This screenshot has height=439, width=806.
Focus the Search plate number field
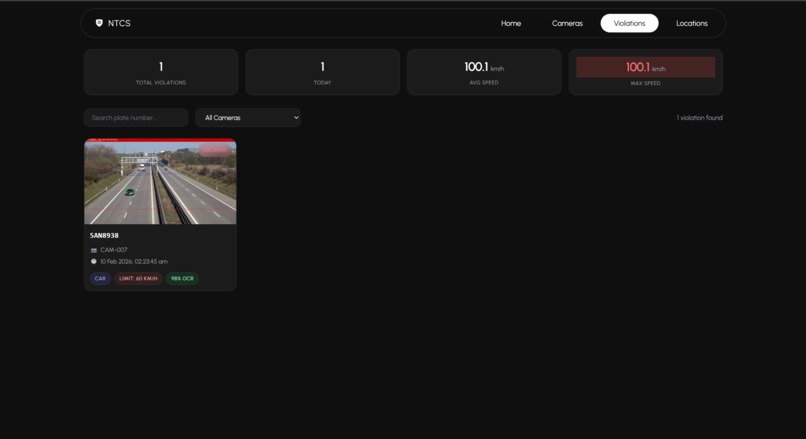tap(136, 118)
